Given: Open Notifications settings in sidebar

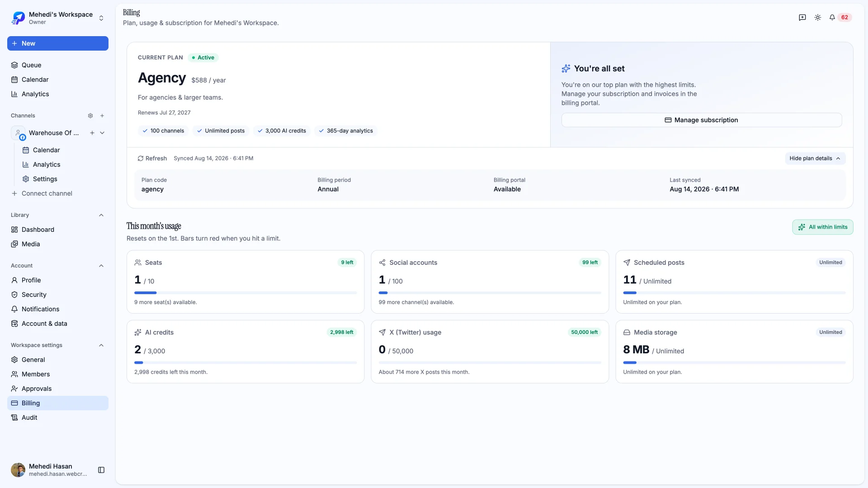Looking at the screenshot, I should (58, 309).
